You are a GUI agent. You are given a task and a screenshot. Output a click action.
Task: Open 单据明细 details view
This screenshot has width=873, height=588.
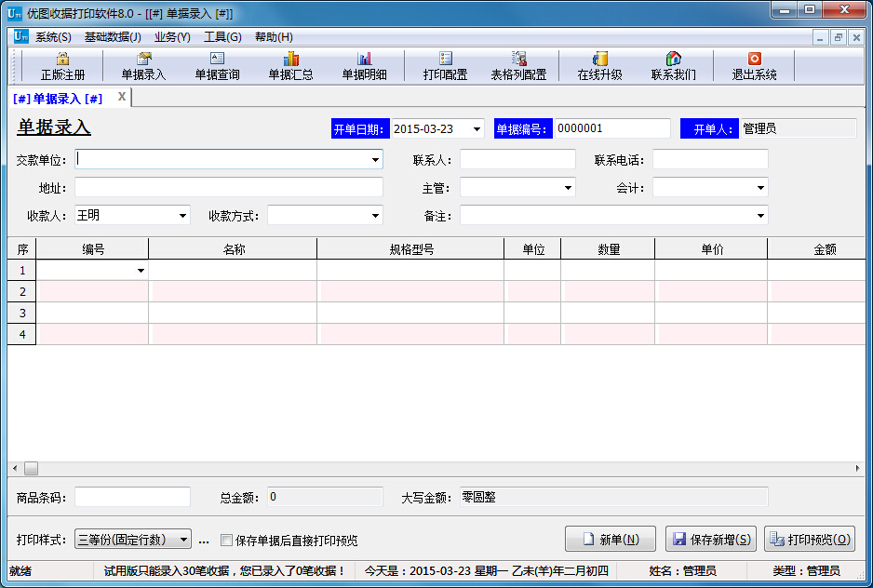tap(364, 65)
